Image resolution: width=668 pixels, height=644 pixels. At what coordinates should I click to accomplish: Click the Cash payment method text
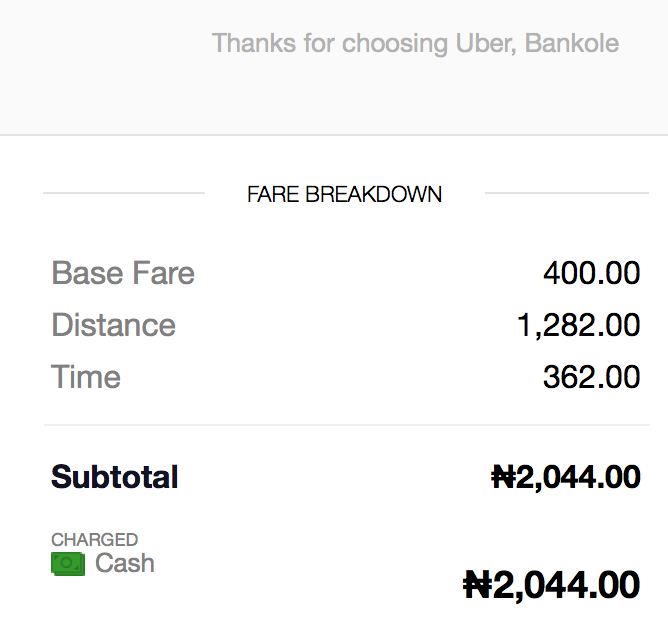click(x=125, y=564)
